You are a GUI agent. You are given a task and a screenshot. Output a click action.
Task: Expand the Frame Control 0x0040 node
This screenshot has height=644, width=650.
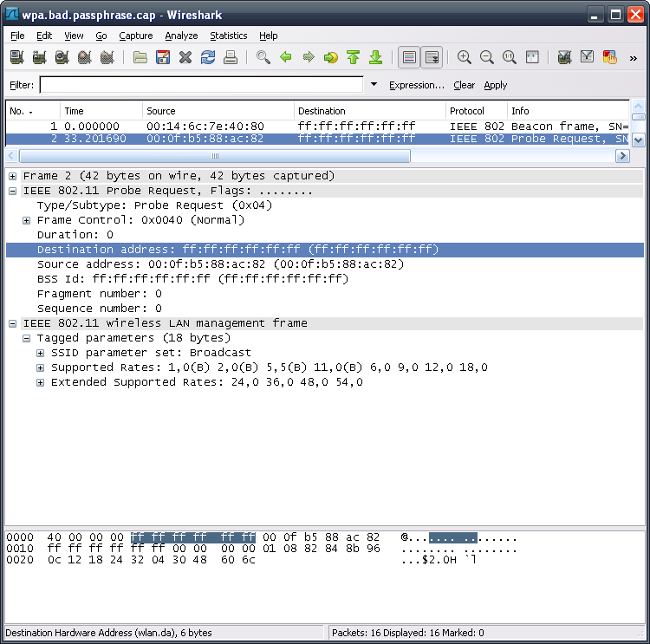pos(28,220)
